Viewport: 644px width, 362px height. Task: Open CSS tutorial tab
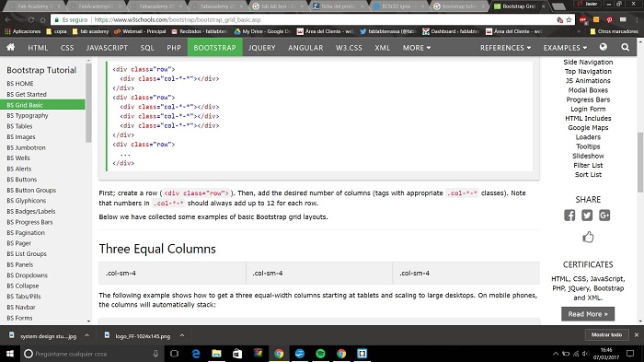click(67, 48)
